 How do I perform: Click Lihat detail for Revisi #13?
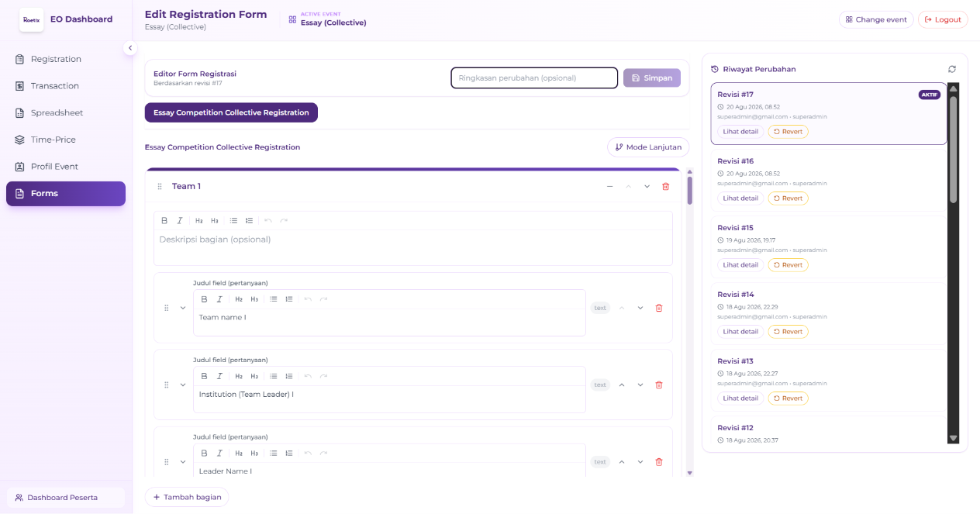740,398
